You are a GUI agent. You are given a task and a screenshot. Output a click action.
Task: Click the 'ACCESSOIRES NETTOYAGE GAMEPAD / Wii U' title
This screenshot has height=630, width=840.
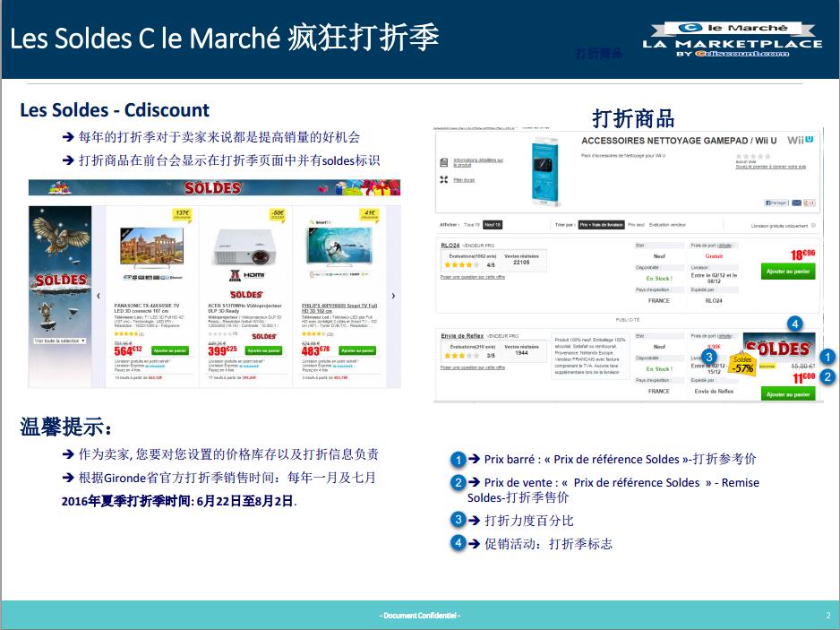pyautogui.click(x=679, y=141)
